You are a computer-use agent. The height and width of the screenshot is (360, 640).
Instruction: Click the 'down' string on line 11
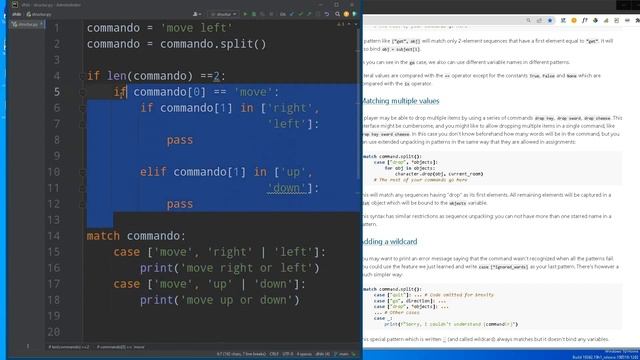click(x=287, y=188)
